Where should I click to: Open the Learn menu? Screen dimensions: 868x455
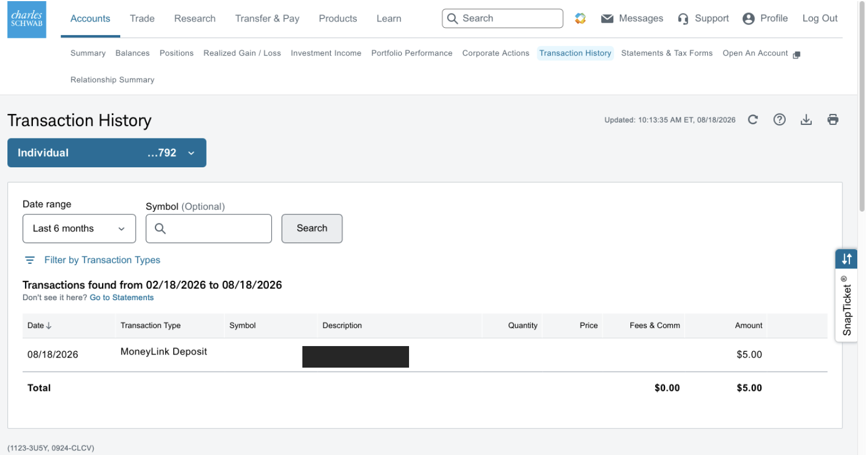(389, 19)
